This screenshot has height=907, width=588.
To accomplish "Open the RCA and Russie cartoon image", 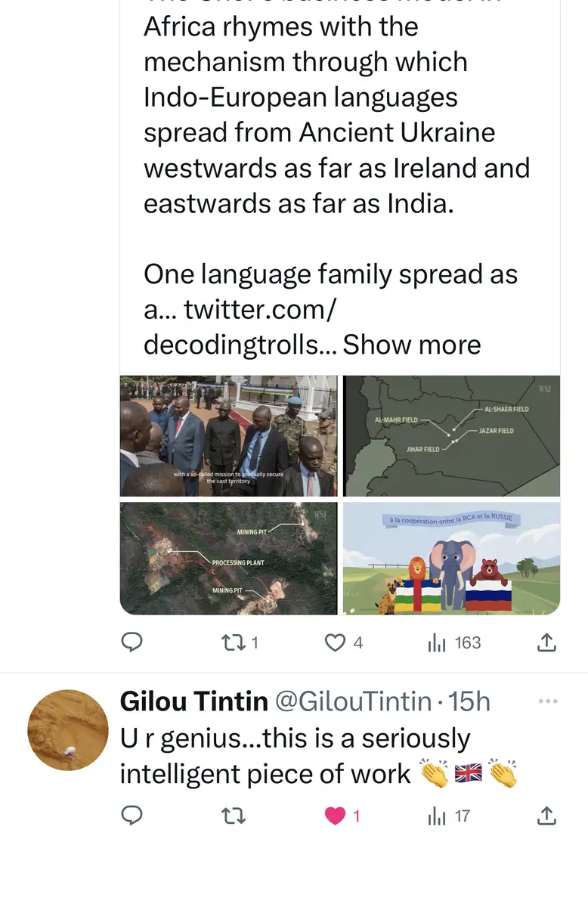I will tap(451, 558).
